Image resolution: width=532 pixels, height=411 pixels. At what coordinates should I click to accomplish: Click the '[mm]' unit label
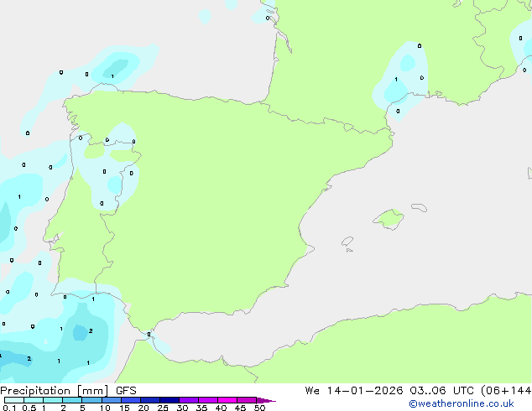93,391
